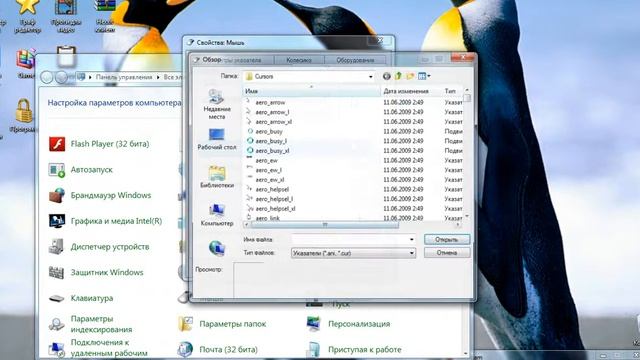Viewport: 640px width, 360px height.
Task: Open the Views menu icon in Browse dialog
Action: tap(424, 76)
